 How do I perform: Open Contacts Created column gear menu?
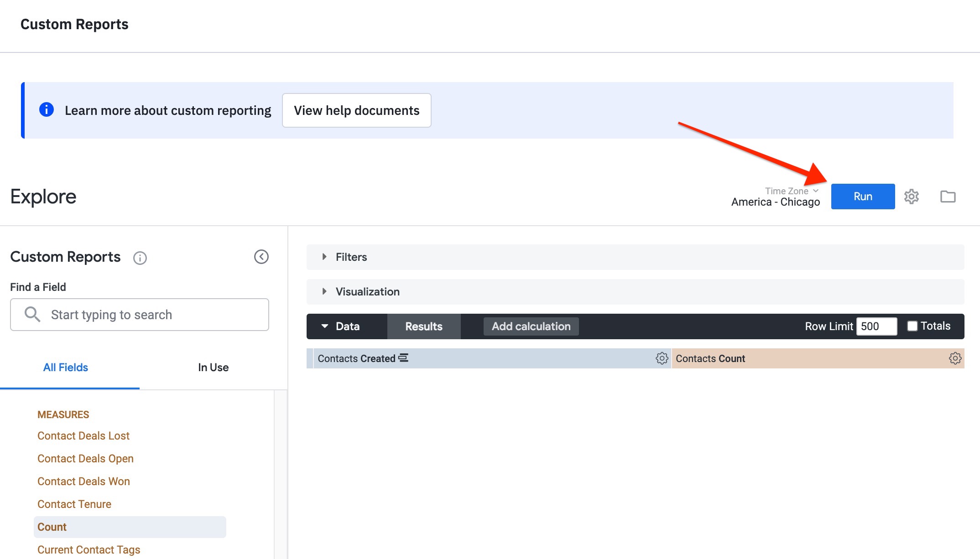click(662, 358)
